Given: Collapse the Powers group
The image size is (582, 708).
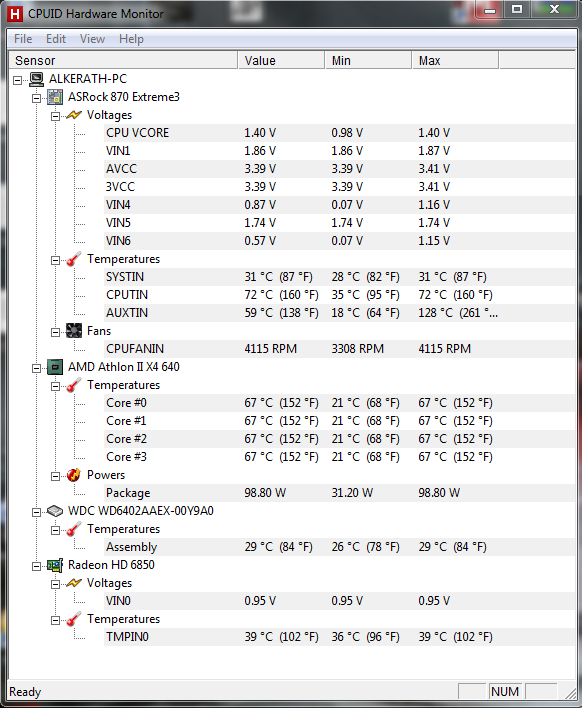Looking at the screenshot, I should [55, 476].
